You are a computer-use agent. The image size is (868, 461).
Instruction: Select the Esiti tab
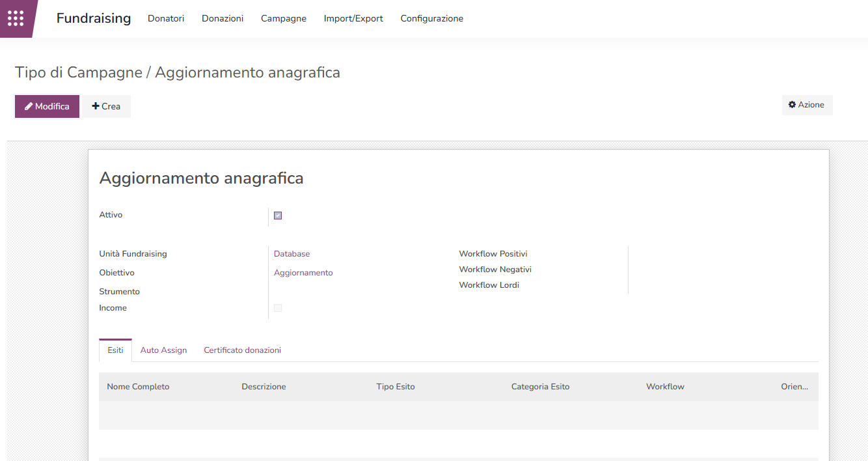[x=115, y=350]
